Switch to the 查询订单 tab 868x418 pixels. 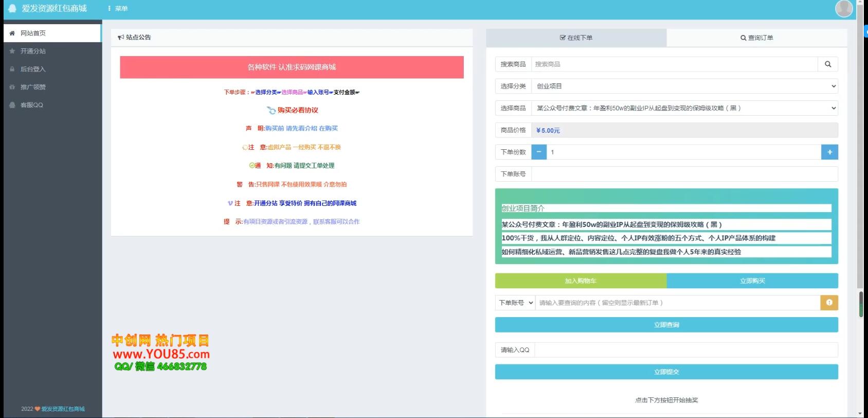(x=756, y=38)
